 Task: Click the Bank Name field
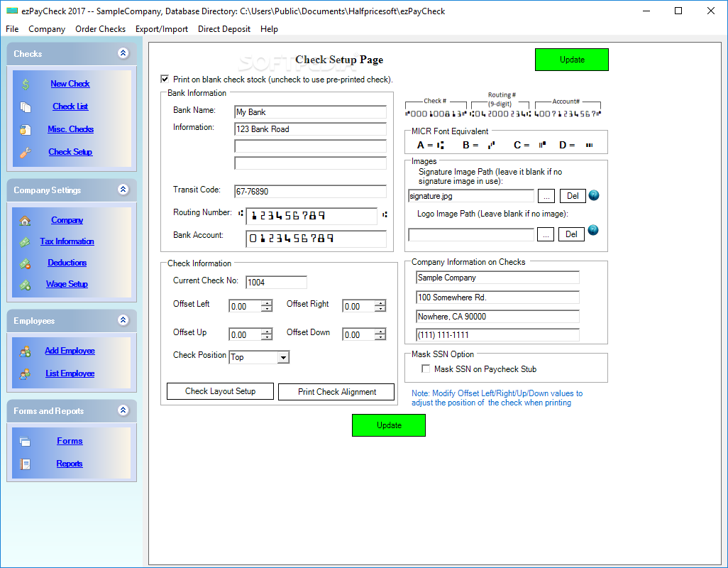(x=310, y=112)
